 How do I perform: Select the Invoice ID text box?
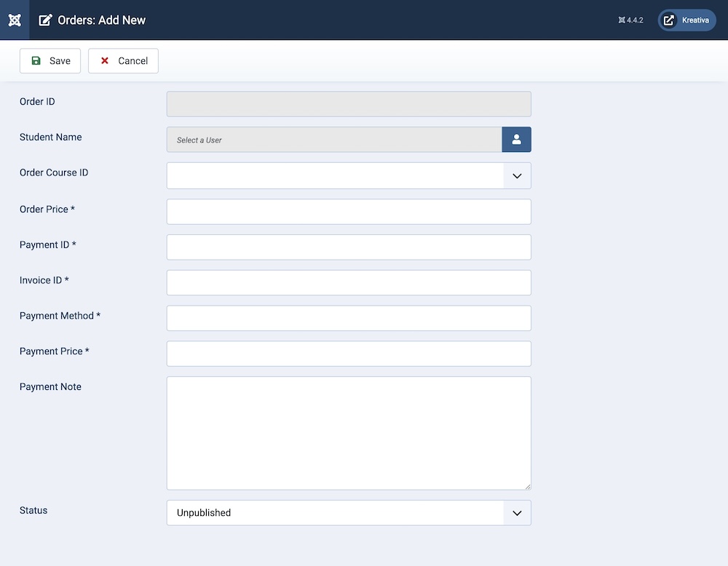349,283
